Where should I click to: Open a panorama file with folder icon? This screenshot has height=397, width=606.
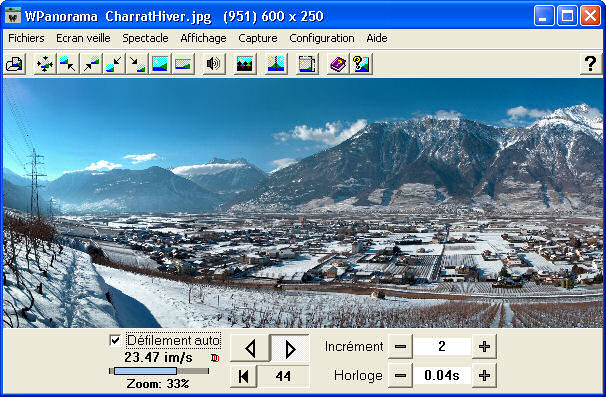tap(15, 64)
